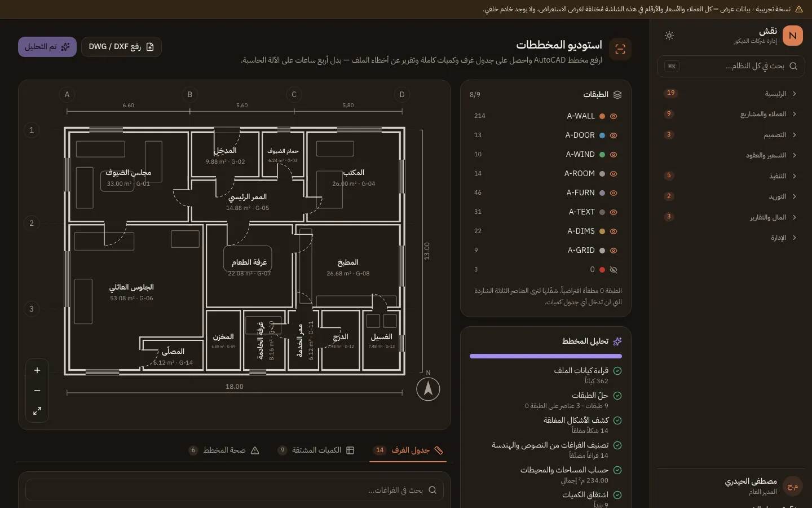Image resolution: width=812 pixels, height=508 pixels.
Task: Click grid axis marker A on the plan
Action: click(x=67, y=95)
